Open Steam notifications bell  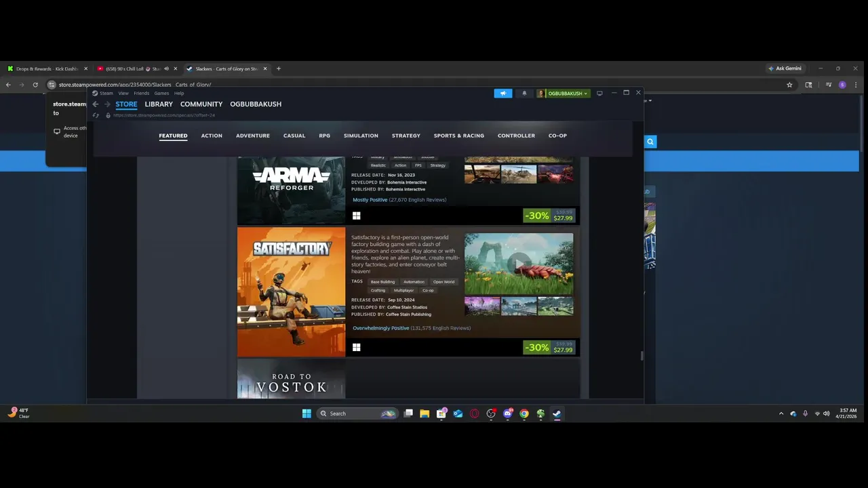point(524,94)
